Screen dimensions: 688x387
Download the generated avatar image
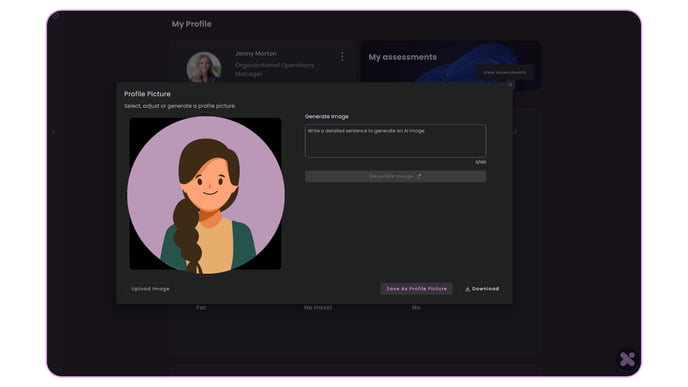[482, 289]
